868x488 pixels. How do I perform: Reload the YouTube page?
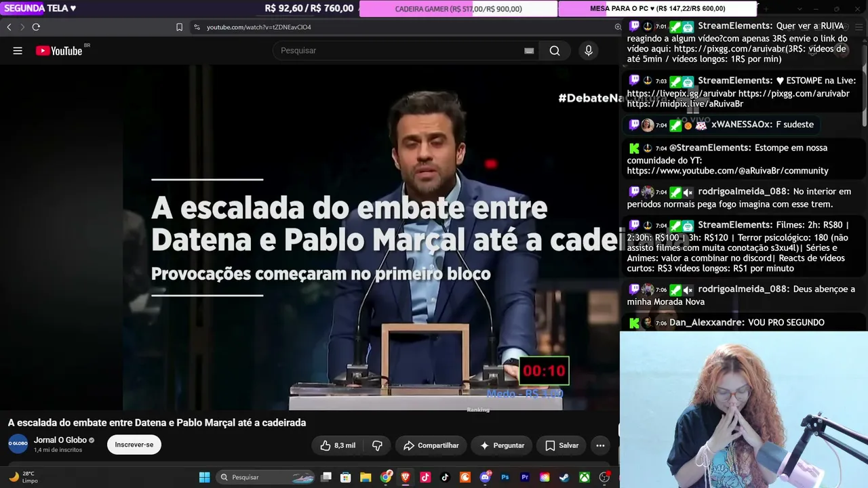pos(36,27)
